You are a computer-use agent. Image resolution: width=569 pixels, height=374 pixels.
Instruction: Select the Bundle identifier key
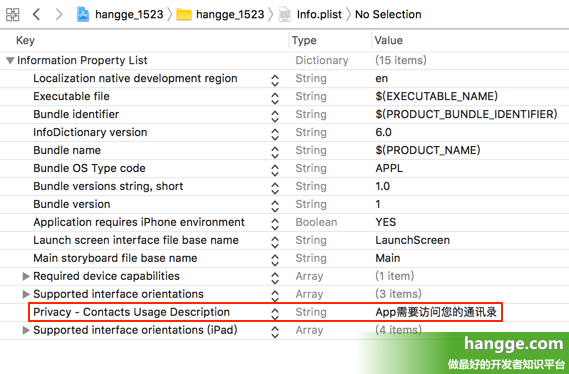click(x=76, y=114)
